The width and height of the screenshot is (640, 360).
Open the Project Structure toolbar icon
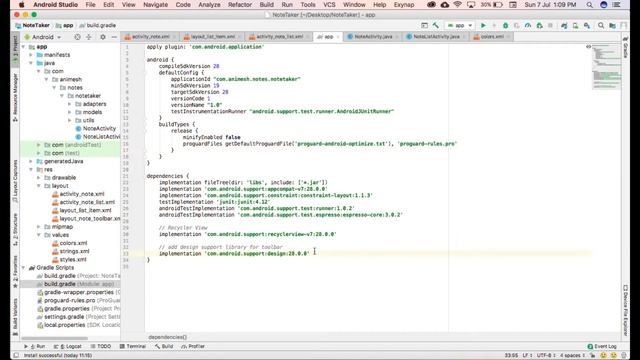pos(613,25)
